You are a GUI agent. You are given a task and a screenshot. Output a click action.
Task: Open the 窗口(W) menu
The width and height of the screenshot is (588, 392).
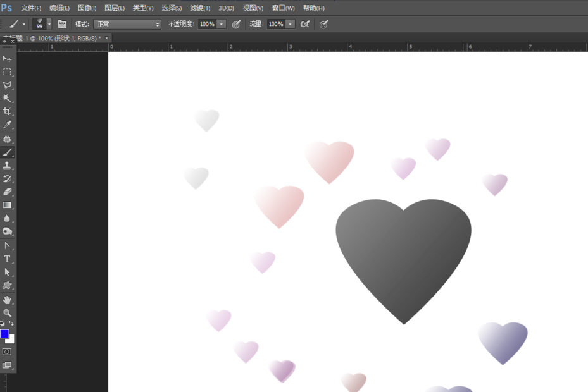tap(283, 8)
